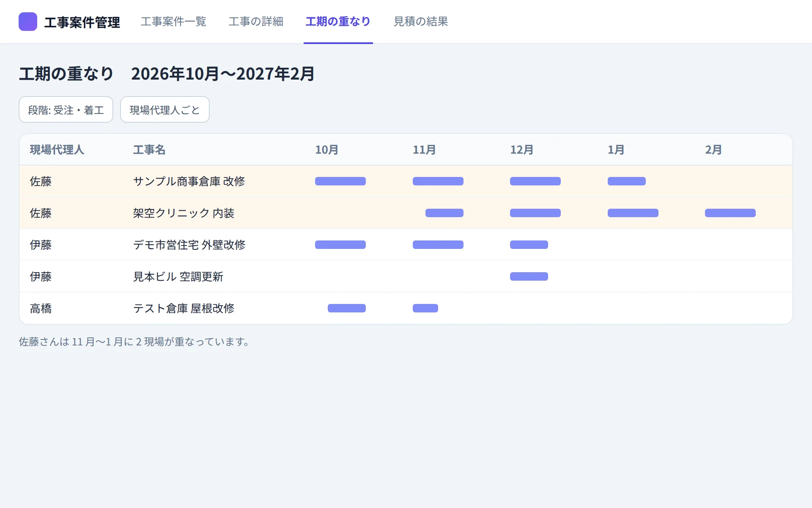Select the テスト倉庫 屋根改修 project name
The width and height of the screenshot is (812, 508).
(x=184, y=308)
